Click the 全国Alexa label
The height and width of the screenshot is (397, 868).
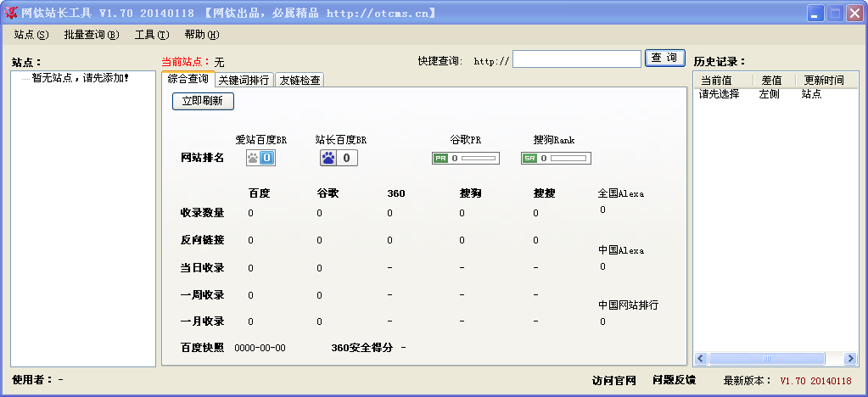(x=620, y=193)
